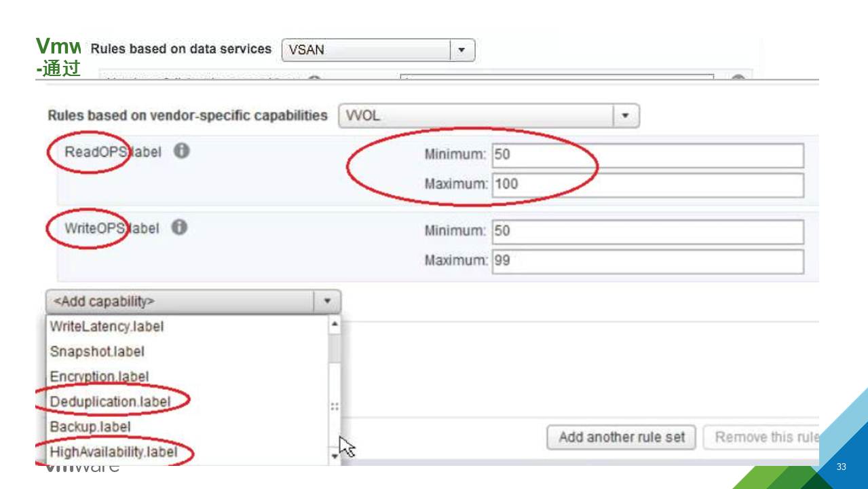
Task: Click the ReadOPS.label capability name
Action: 113,151
